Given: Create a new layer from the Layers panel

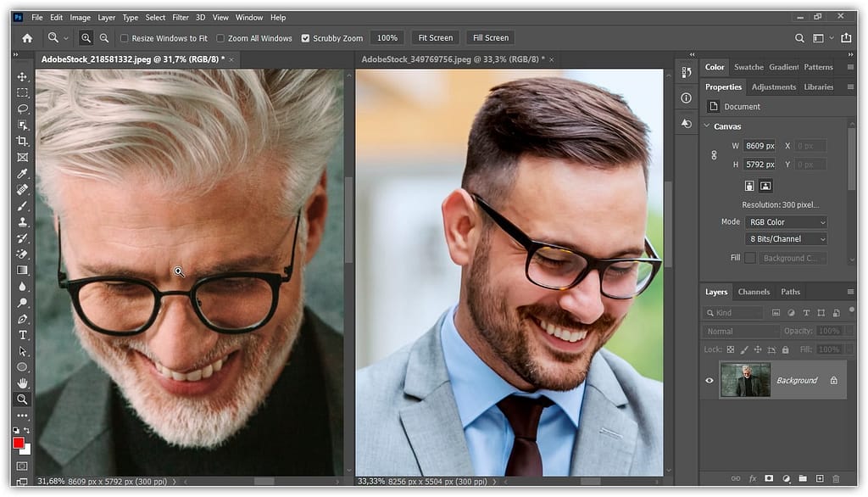Looking at the screenshot, I should pos(819,478).
